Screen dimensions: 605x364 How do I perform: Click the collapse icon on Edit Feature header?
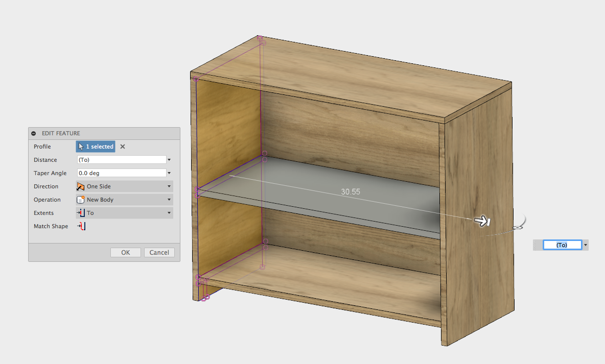pos(33,133)
